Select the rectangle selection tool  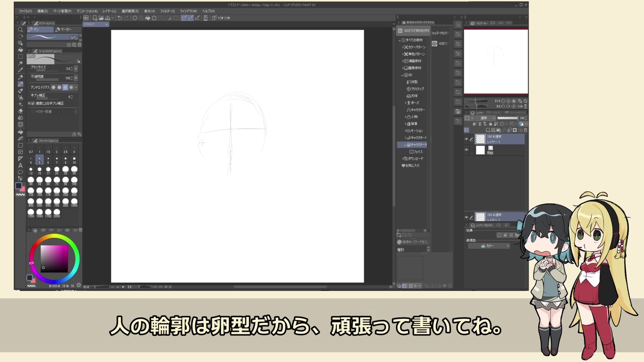point(21,57)
